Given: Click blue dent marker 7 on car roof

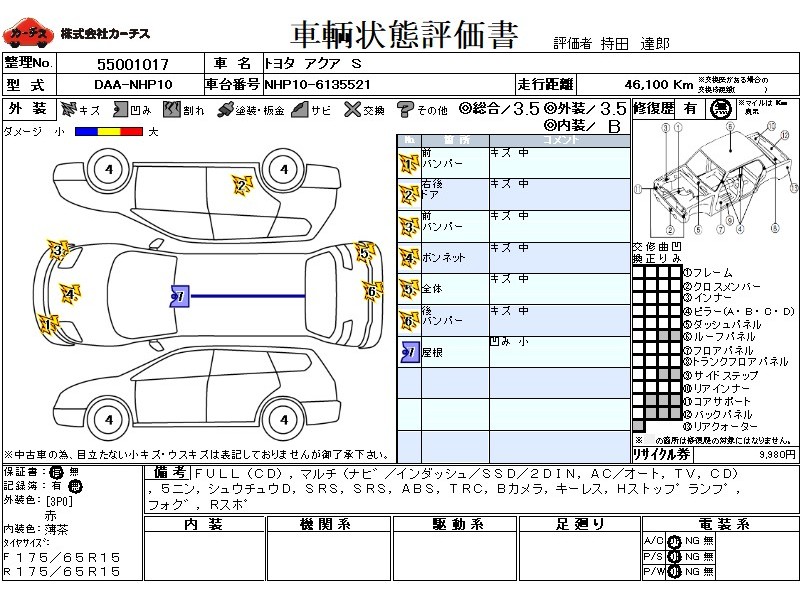Looking at the screenshot, I should click(x=180, y=295).
